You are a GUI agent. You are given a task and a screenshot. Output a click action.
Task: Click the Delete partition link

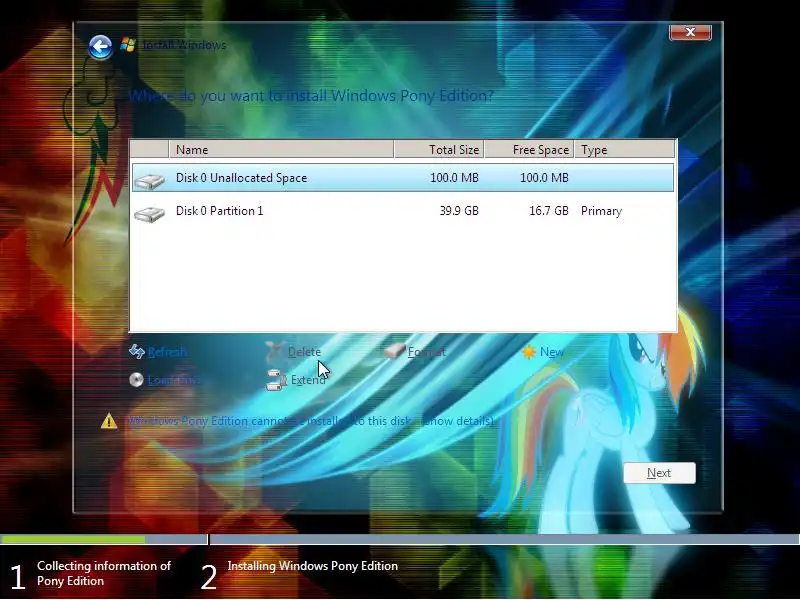click(304, 352)
